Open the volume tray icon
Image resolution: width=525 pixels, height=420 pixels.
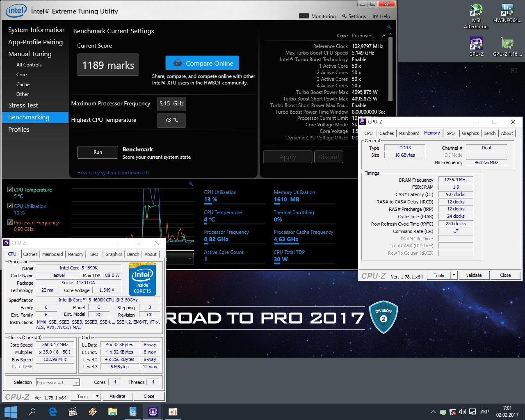(463, 412)
